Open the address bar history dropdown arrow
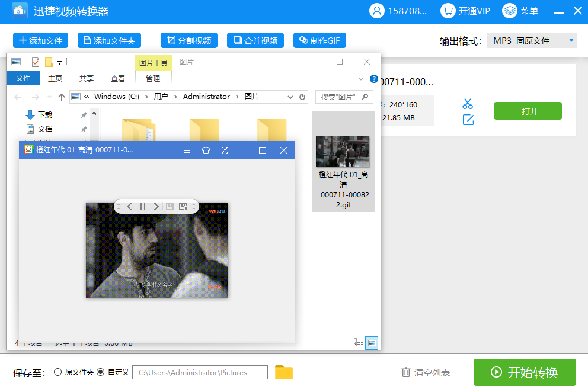Viewport: 588px width, 390px height. pos(290,97)
